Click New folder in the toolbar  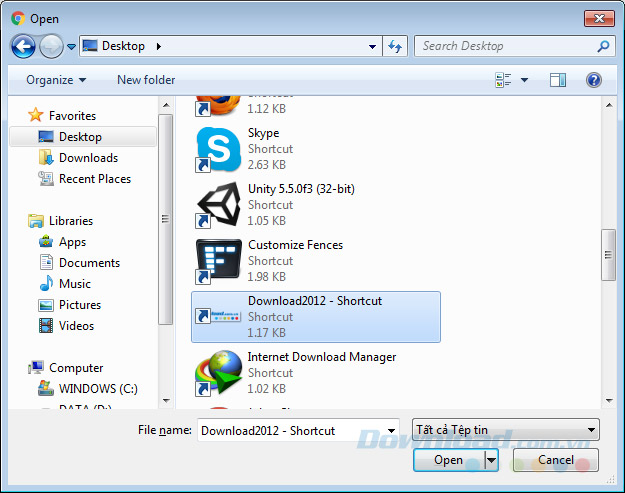point(146,80)
